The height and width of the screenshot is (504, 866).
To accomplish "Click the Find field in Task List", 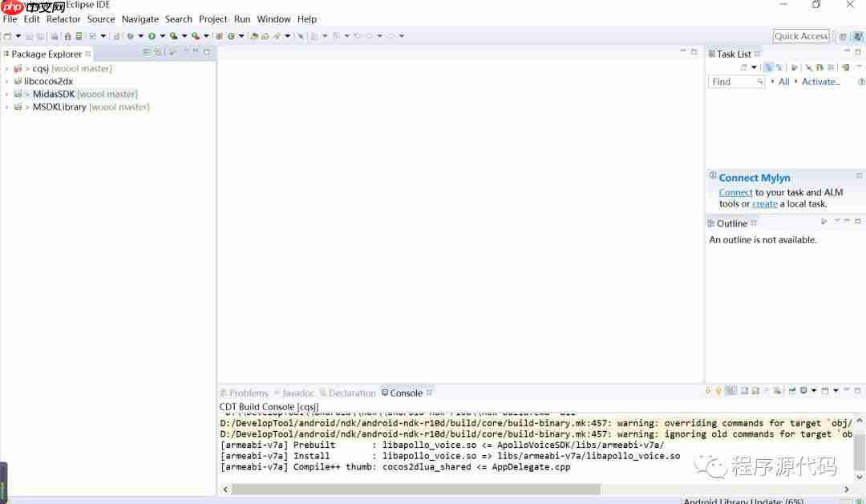I will point(736,82).
